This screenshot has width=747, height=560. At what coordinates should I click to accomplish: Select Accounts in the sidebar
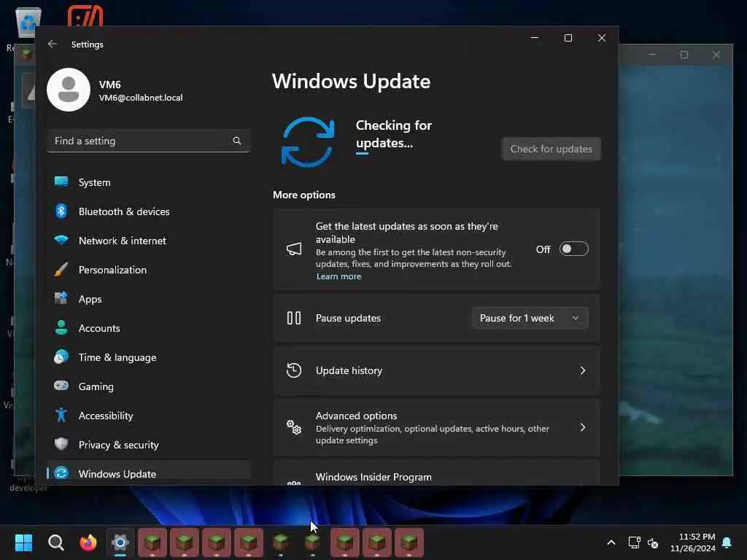(148, 327)
